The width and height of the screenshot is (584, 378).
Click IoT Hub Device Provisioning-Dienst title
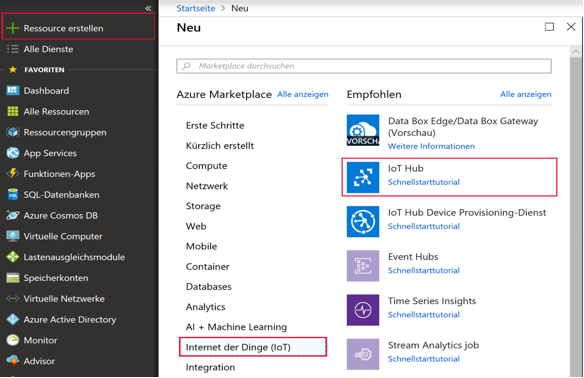467,213
